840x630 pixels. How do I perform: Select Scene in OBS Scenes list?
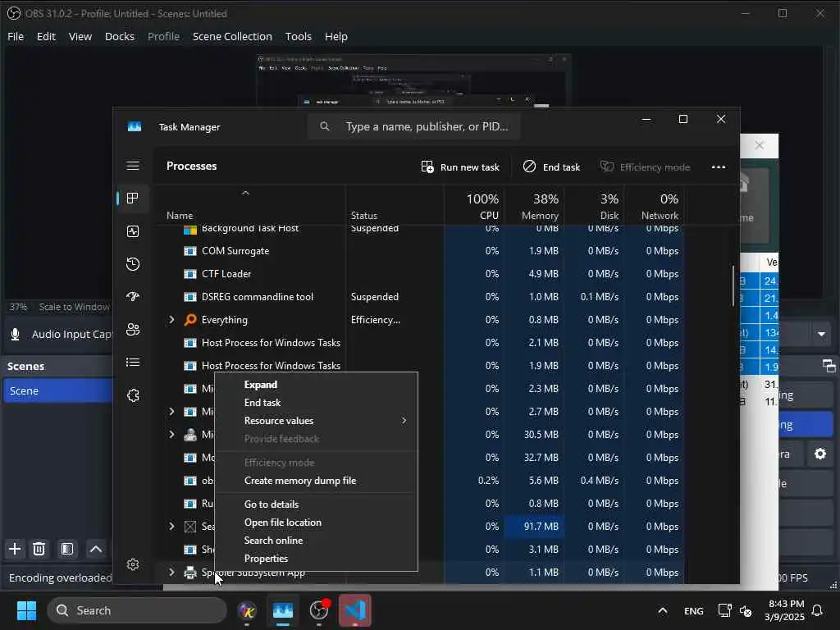[58, 391]
